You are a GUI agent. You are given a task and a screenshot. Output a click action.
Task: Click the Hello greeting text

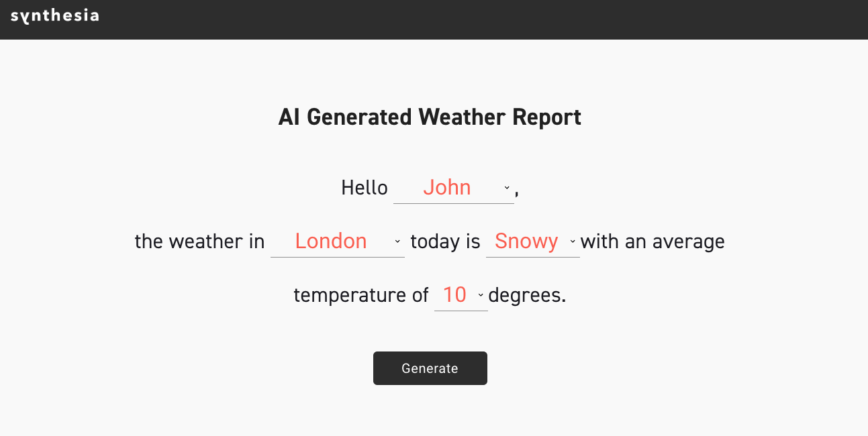[x=365, y=188]
